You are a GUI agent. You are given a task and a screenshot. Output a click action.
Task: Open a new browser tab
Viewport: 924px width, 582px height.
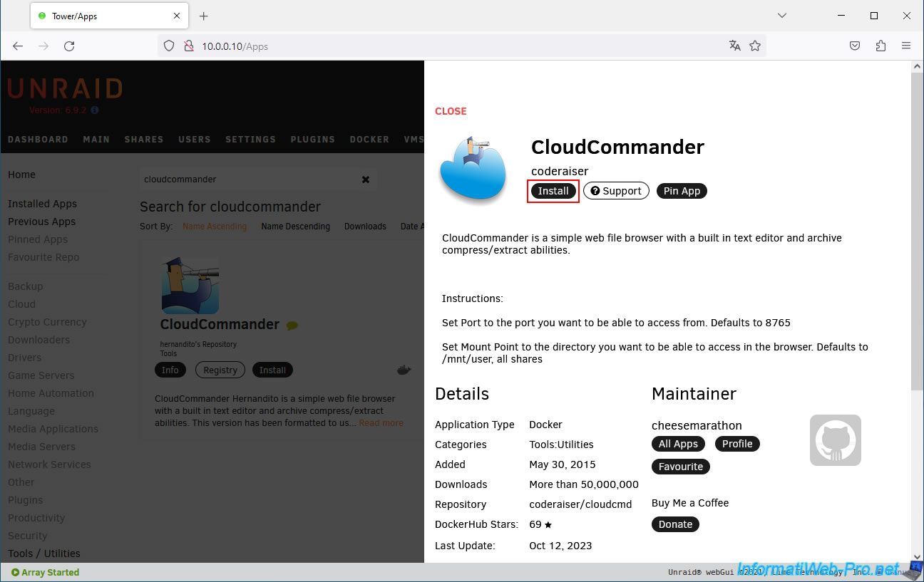click(204, 16)
